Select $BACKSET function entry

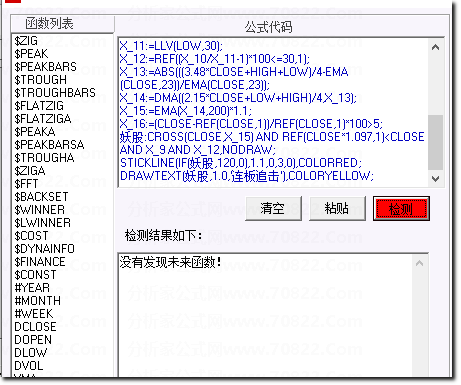(x=41, y=197)
